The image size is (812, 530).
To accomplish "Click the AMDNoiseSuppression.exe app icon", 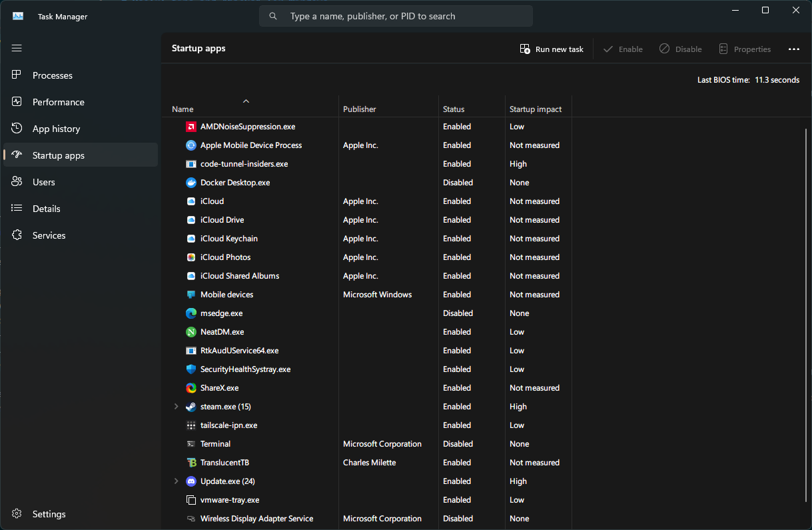I will pos(191,127).
